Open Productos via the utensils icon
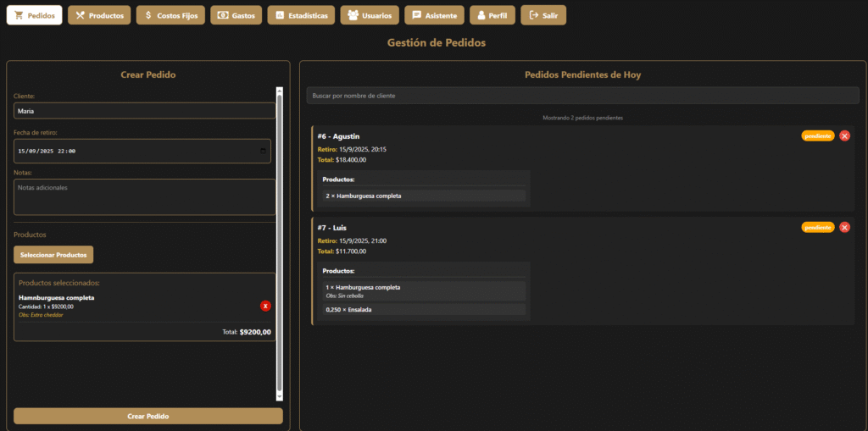The height and width of the screenshot is (431, 868). [x=81, y=15]
